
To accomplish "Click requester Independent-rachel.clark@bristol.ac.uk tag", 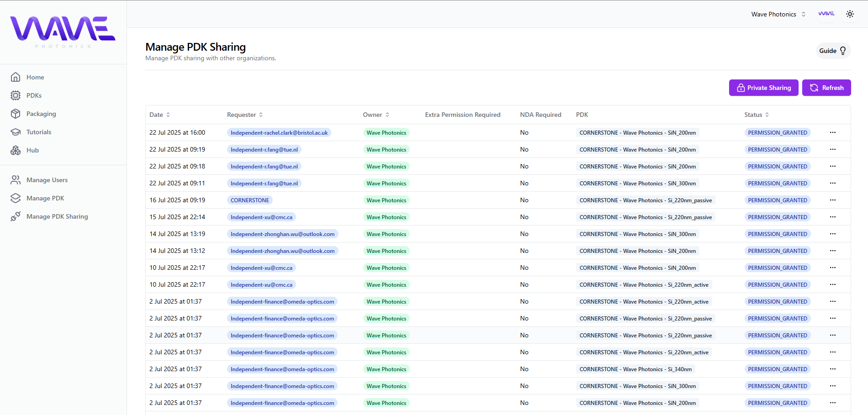I will [x=279, y=132].
